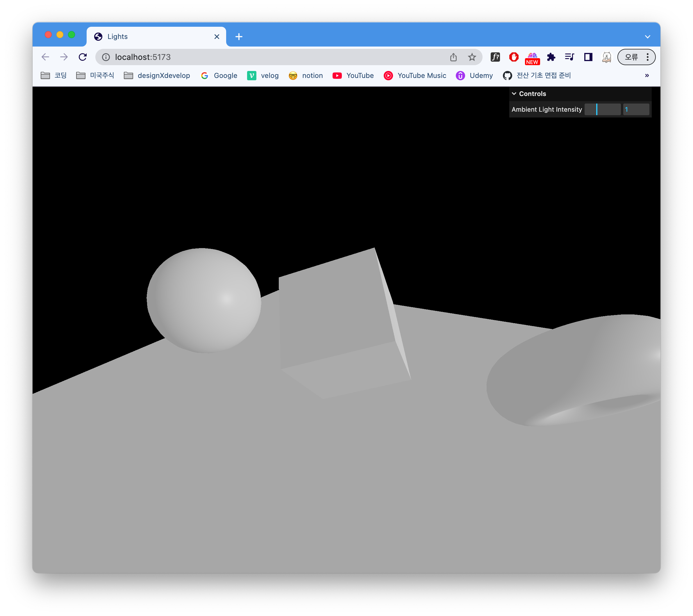
Task: Click the red ad blocker extension icon
Action: [514, 57]
